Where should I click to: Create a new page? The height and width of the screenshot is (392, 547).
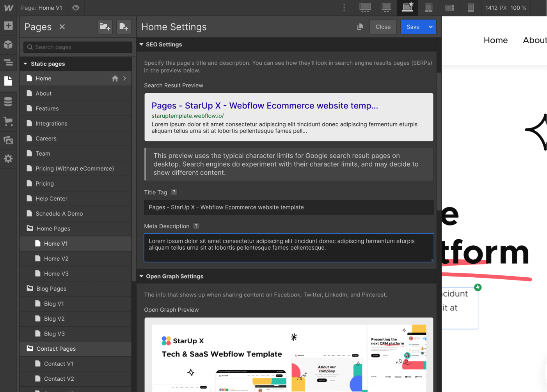tap(124, 27)
